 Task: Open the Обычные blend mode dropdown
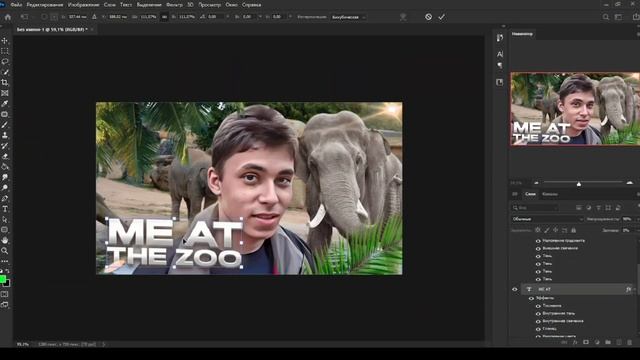547,219
